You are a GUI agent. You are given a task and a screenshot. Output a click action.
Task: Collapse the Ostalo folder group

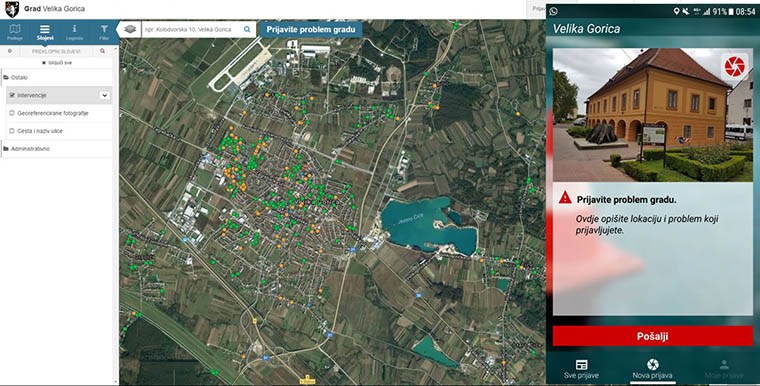click(x=16, y=78)
